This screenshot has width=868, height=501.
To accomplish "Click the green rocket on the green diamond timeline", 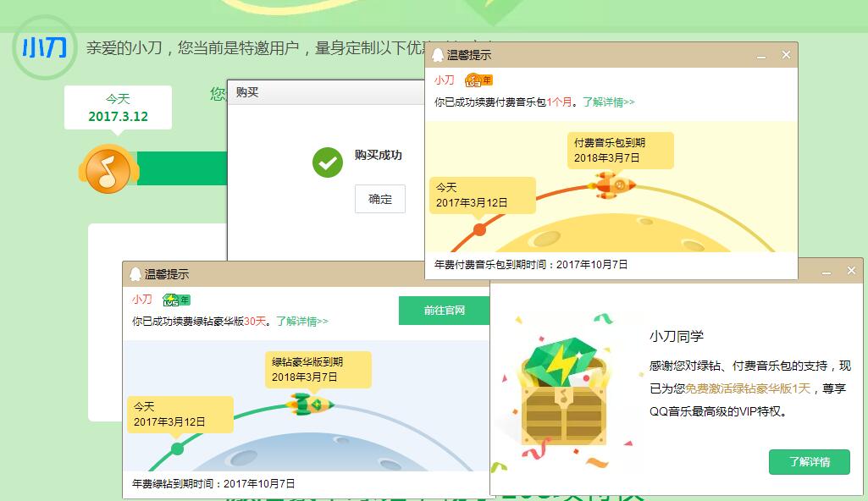I will 310,405.
